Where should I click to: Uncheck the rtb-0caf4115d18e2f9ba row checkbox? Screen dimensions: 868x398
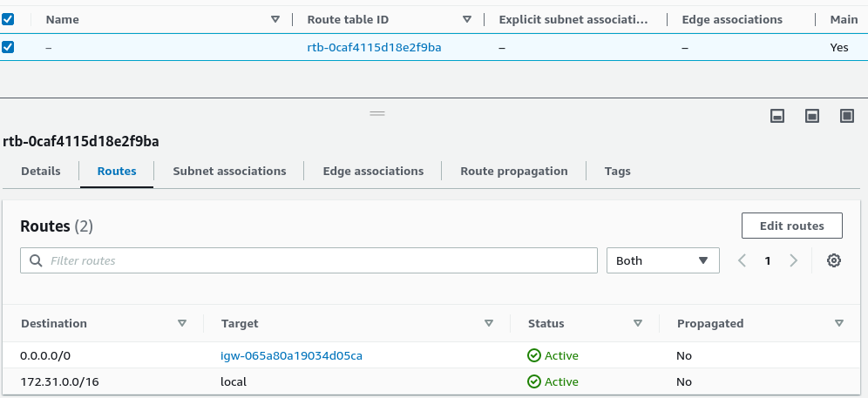[8, 47]
